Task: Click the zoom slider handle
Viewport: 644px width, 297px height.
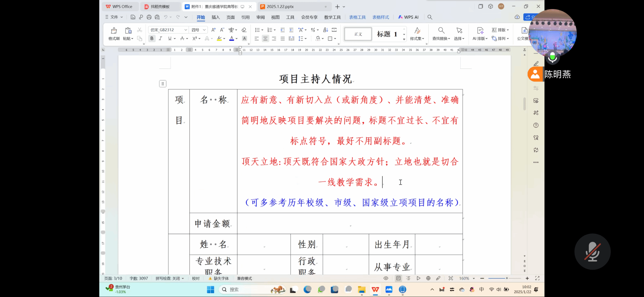Action: click(507, 278)
